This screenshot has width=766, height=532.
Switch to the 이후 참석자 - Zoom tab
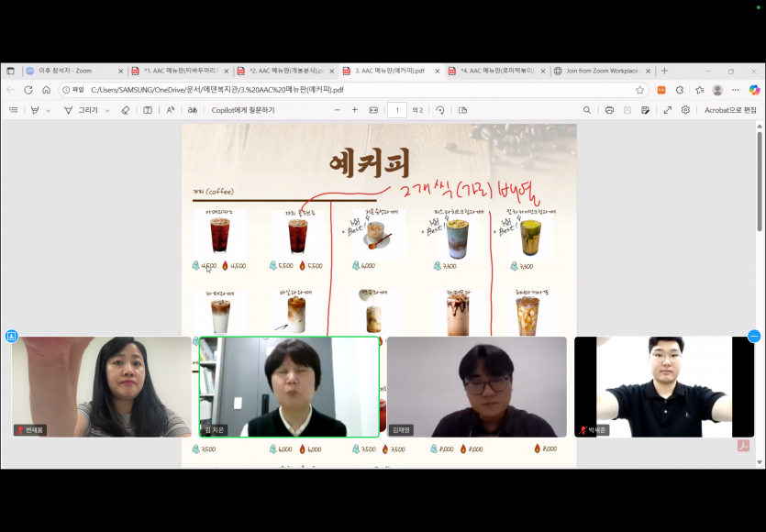72,71
